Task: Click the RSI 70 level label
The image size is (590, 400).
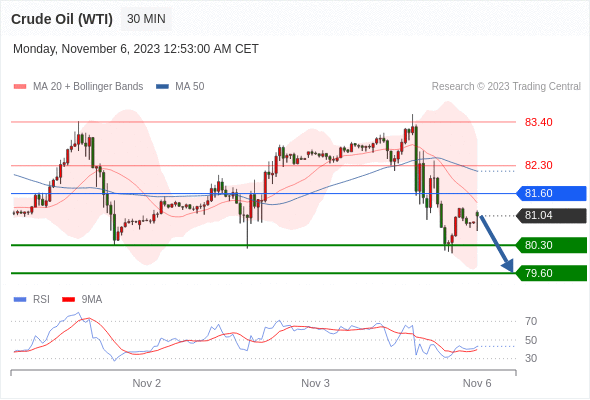Action: pos(531,321)
